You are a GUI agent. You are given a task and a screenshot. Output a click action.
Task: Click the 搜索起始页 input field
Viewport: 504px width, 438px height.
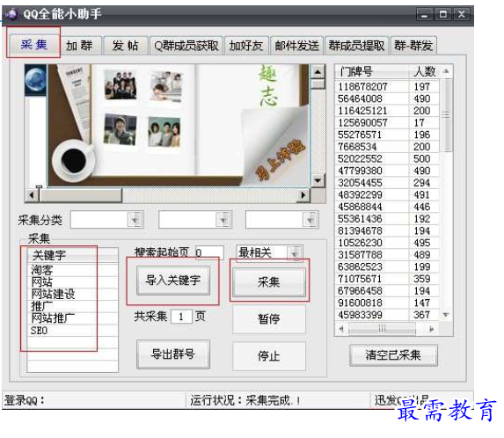pos(209,252)
